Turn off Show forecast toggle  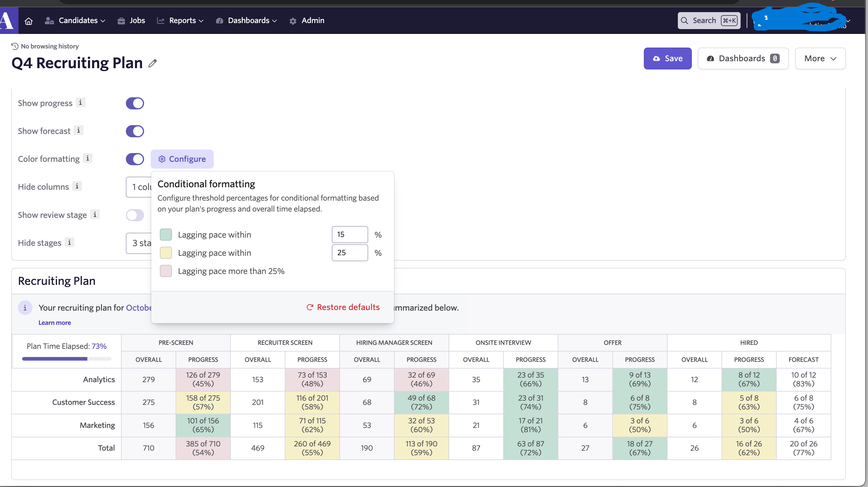(135, 131)
